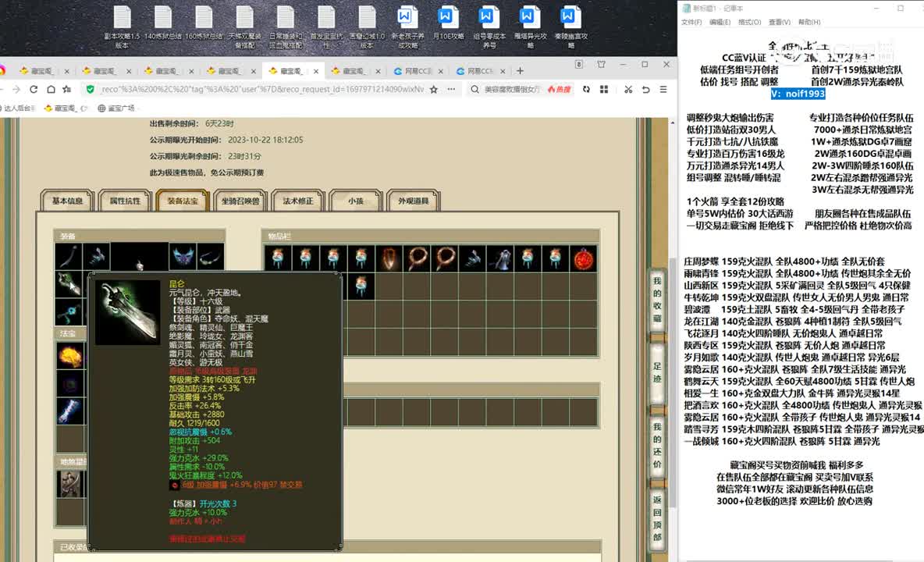The image size is (924, 562).
Task: Open the 我的还价 side button
Action: point(657,446)
